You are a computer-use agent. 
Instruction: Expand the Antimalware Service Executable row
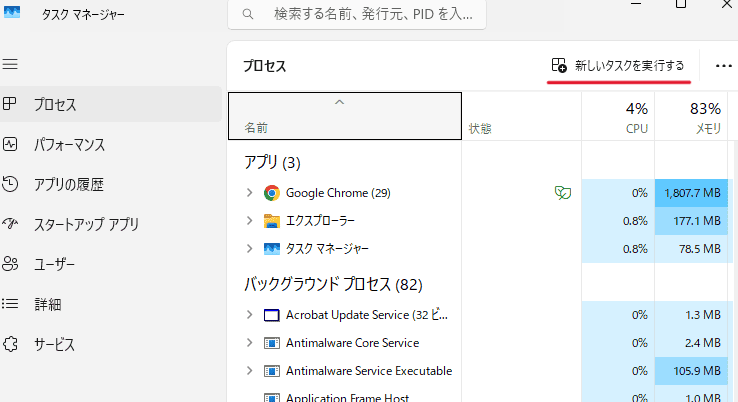[x=249, y=370]
